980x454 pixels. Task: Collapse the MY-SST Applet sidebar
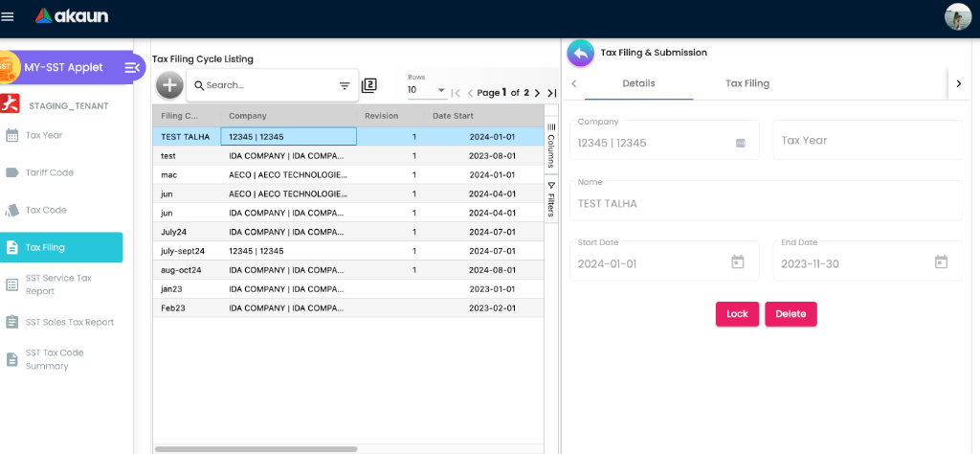point(132,67)
